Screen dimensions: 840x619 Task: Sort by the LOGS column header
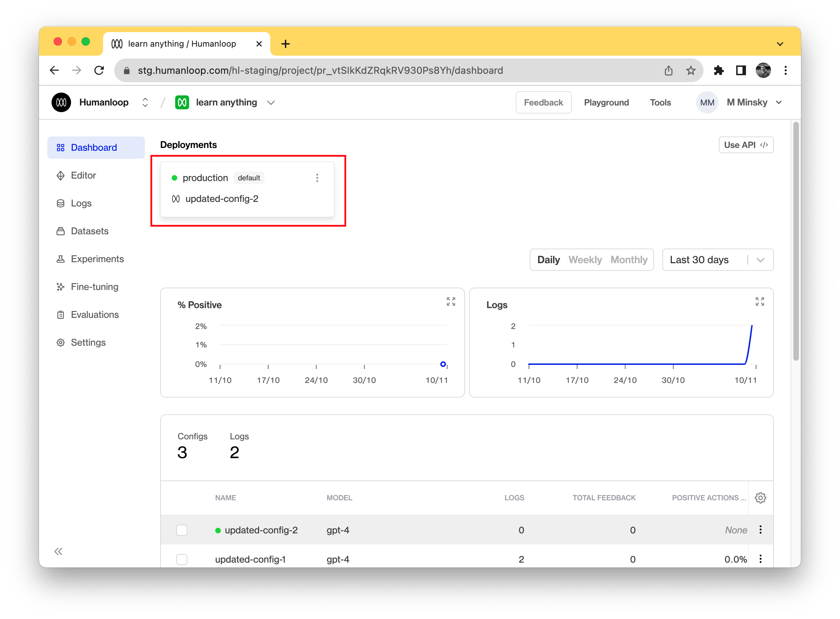coord(514,497)
